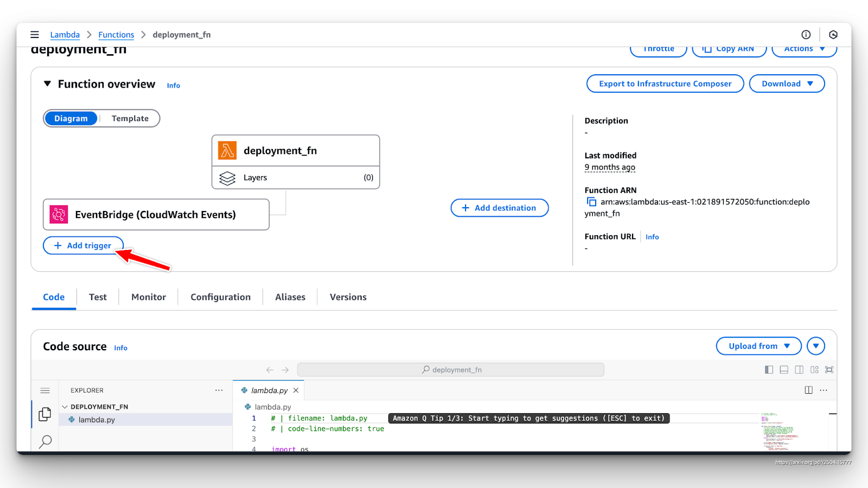
Task: Close the lambda.py editor tab
Action: (x=296, y=390)
